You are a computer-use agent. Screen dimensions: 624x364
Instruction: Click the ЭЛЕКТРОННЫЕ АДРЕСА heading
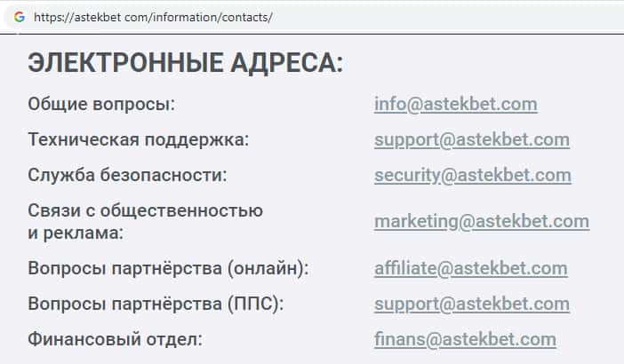coord(185,62)
